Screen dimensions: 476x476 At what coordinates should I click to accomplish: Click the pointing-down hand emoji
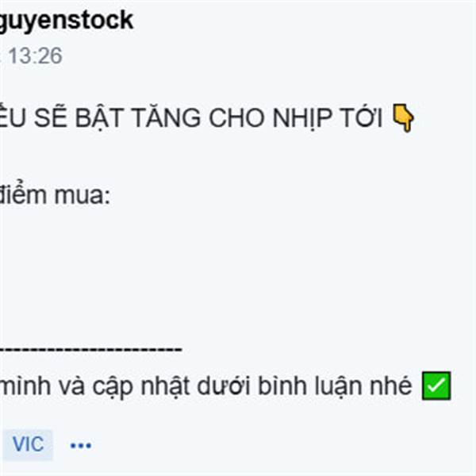click(403, 118)
